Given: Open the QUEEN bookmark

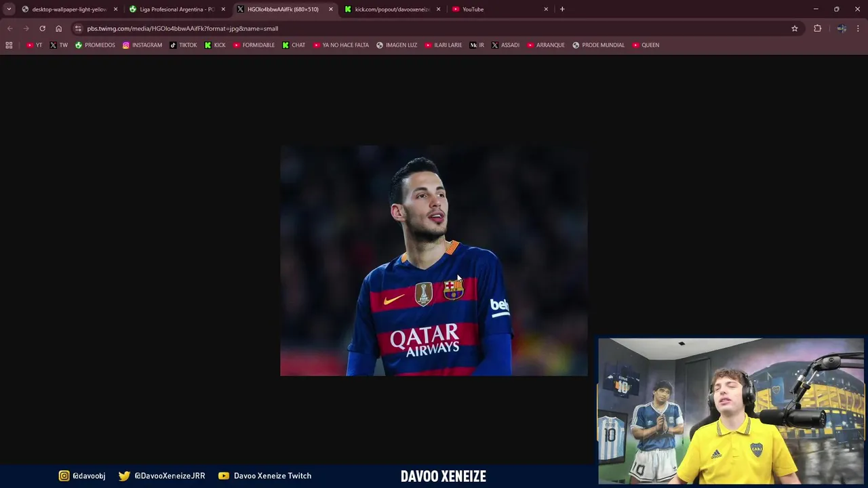Looking at the screenshot, I should tap(645, 45).
